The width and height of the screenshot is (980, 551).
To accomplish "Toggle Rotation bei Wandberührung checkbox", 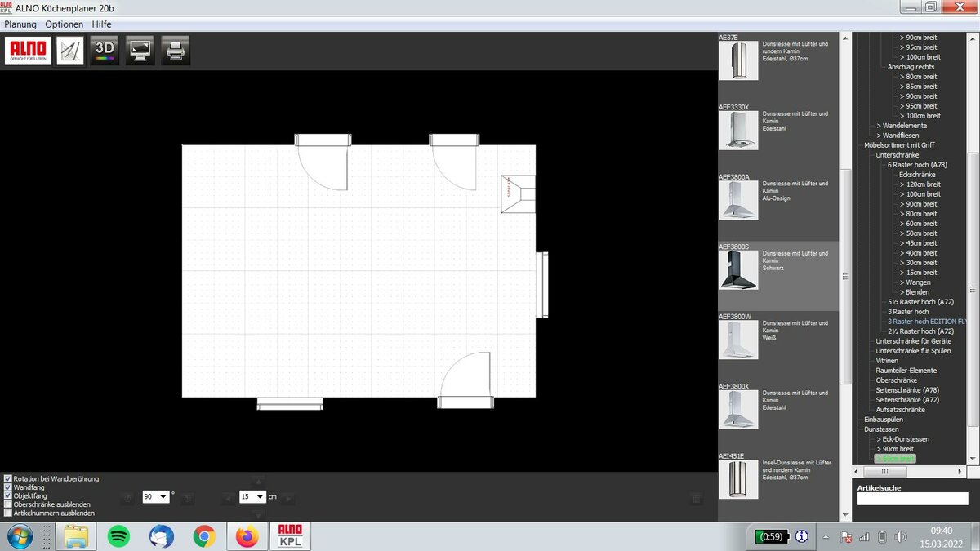I will [x=8, y=478].
